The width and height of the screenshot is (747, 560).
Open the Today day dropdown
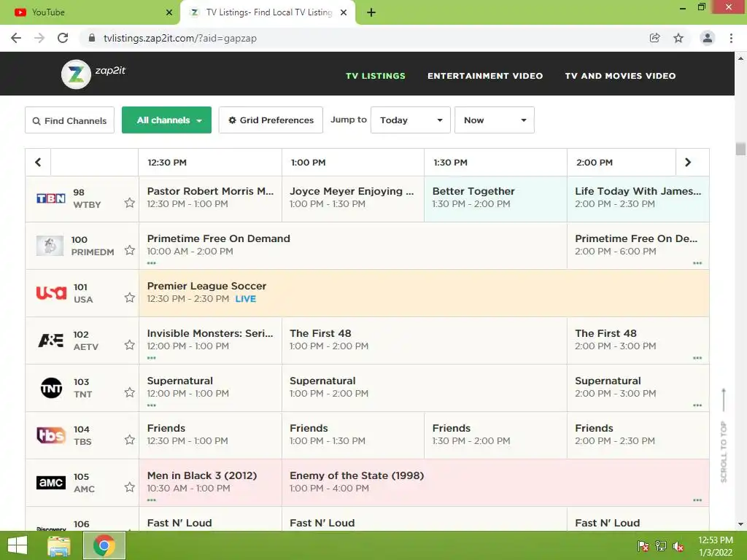click(411, 120)
